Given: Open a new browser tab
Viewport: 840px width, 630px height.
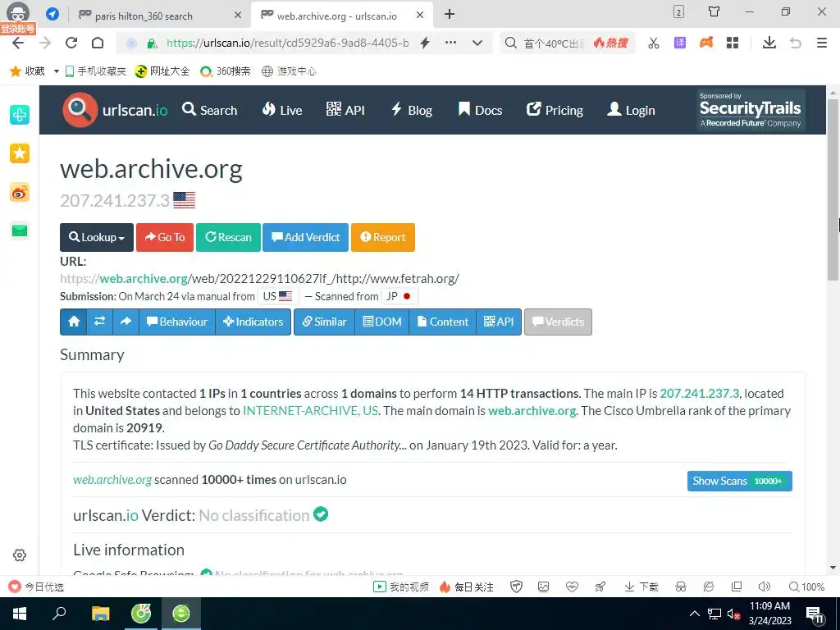Looking at the screenshot, I should click(x=450, y=15).
